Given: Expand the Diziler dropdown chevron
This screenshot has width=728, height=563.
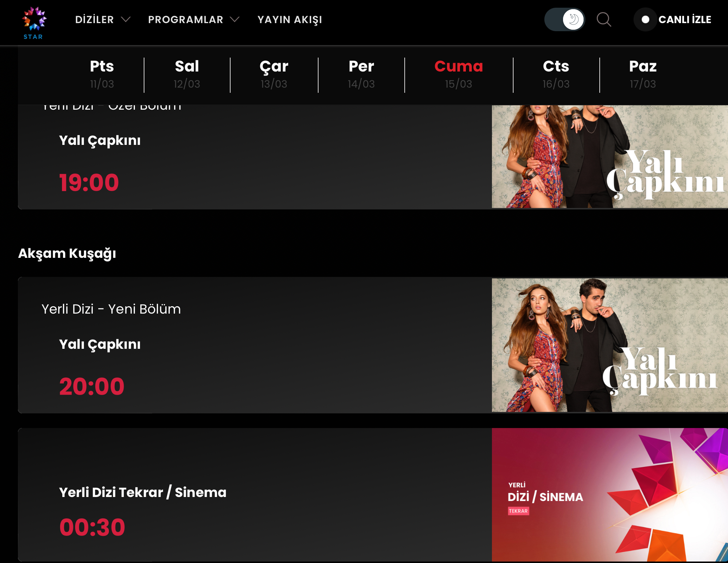Looking at the screenshot, I should (126, 19).
